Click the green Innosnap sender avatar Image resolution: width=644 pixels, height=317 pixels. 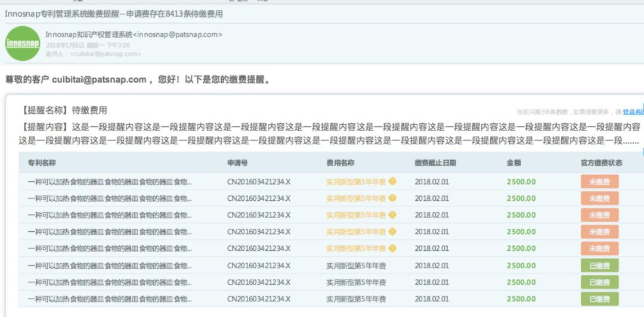tap(23, 43)
